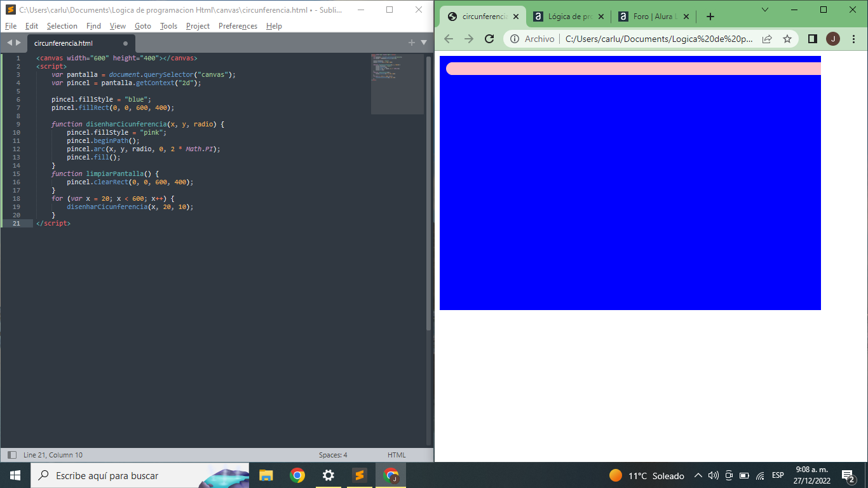Close the Foro | Alura tab
Viewport: 868px width, 488px height.
[x=686, y=17]
